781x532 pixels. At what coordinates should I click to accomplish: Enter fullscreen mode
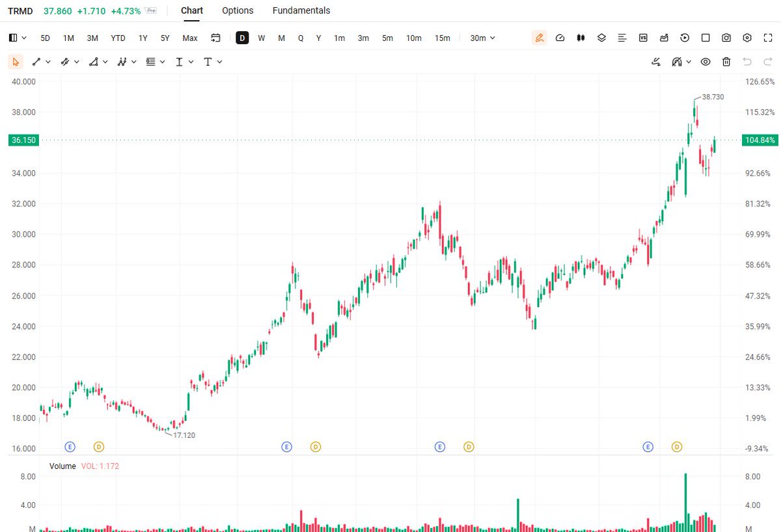[x=767, y=38]
